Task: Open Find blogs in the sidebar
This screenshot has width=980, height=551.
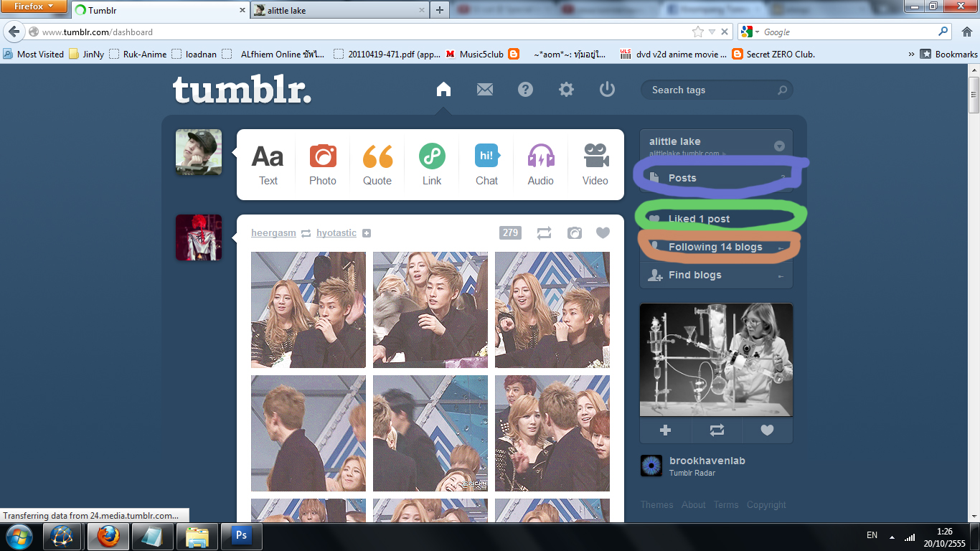Action: pos(716,275)
